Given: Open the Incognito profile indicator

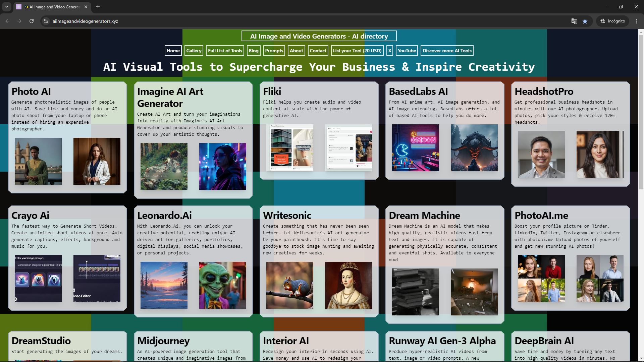Looking at the screenshot, I should [612, 21].
